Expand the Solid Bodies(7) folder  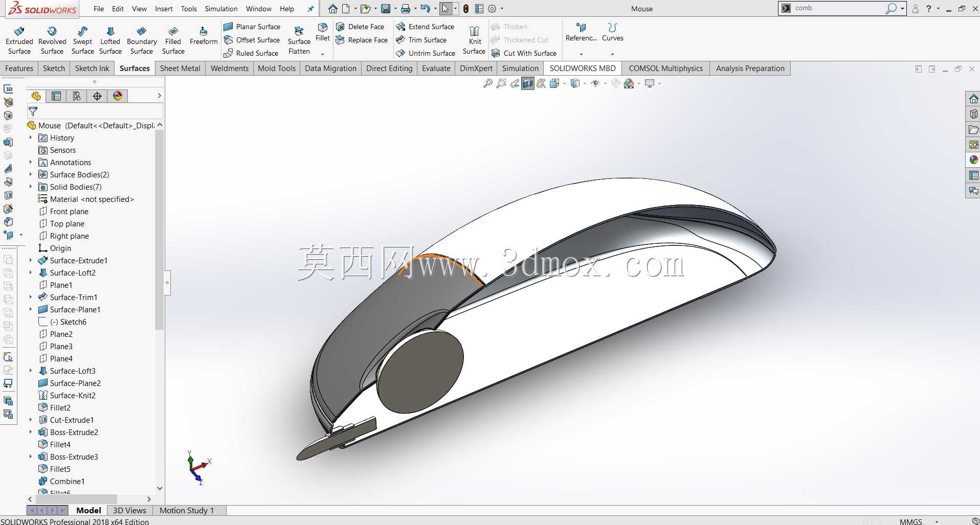tap(31, 187)
